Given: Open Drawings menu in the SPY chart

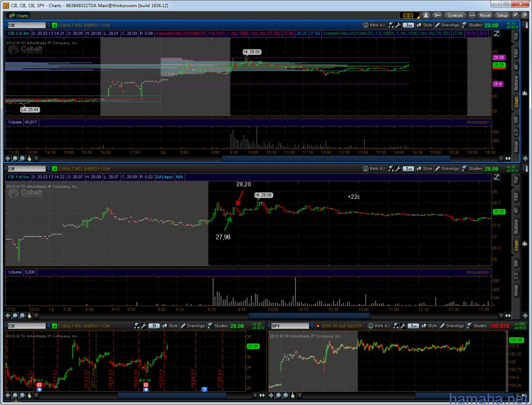Looking at the screenshot, I should point(452,326).
